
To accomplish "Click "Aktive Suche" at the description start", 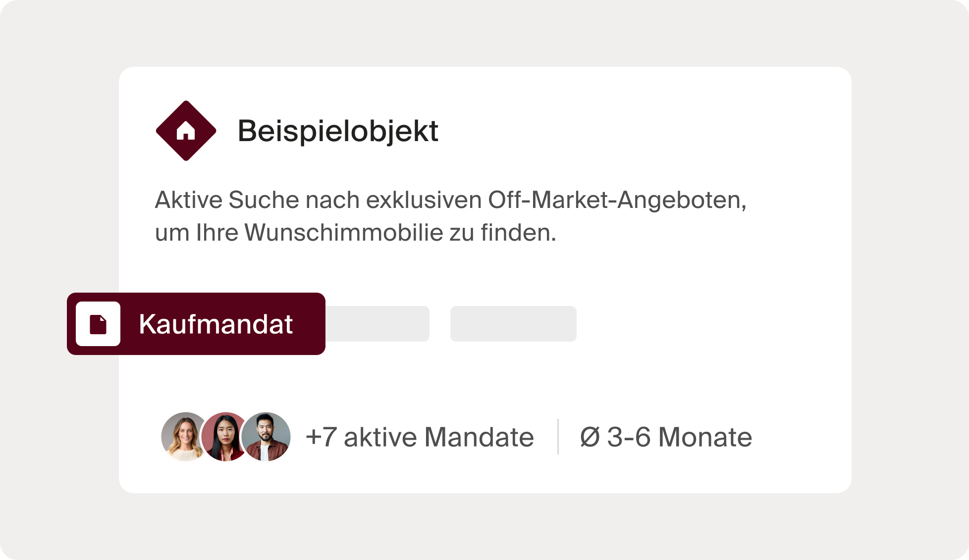I will pyautogui.click(x=227, y=200).
